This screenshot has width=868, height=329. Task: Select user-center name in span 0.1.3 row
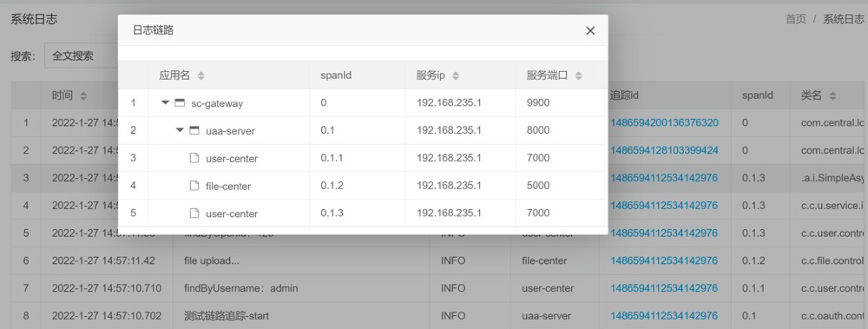point(232,214)
